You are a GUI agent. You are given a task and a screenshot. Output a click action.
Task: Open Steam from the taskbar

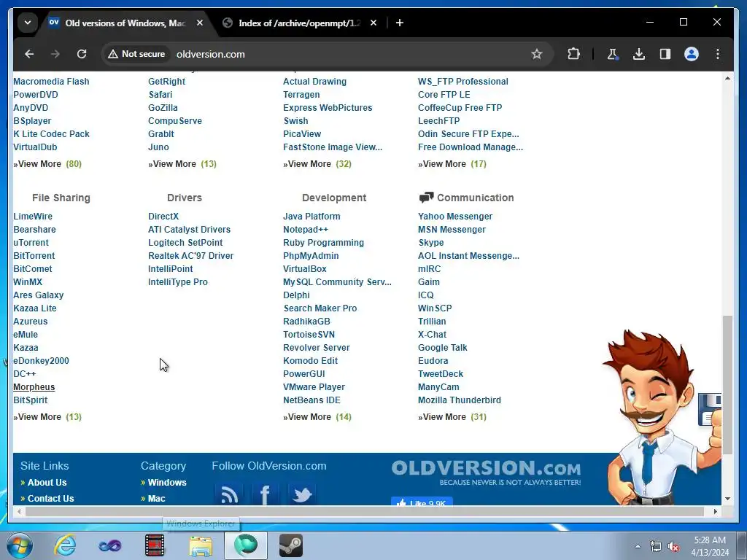[290, 545]
